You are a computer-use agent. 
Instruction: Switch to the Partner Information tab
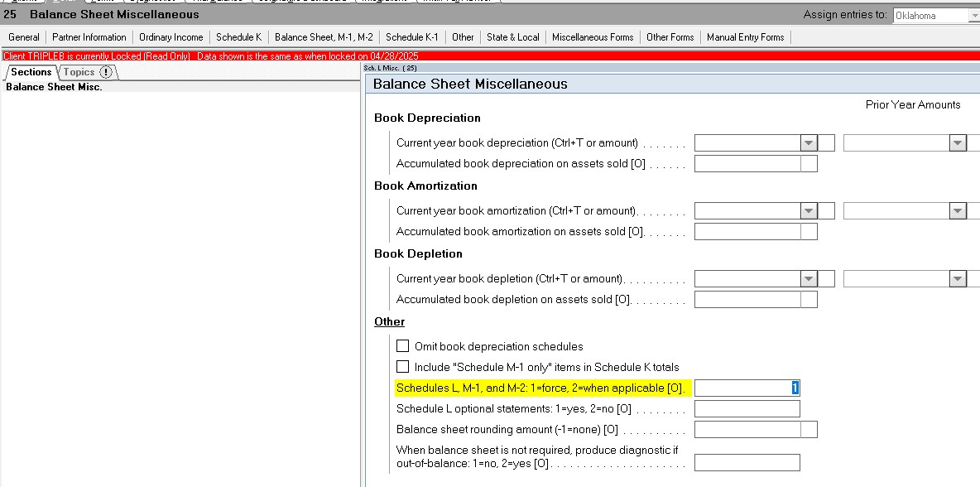pos(89,36)
